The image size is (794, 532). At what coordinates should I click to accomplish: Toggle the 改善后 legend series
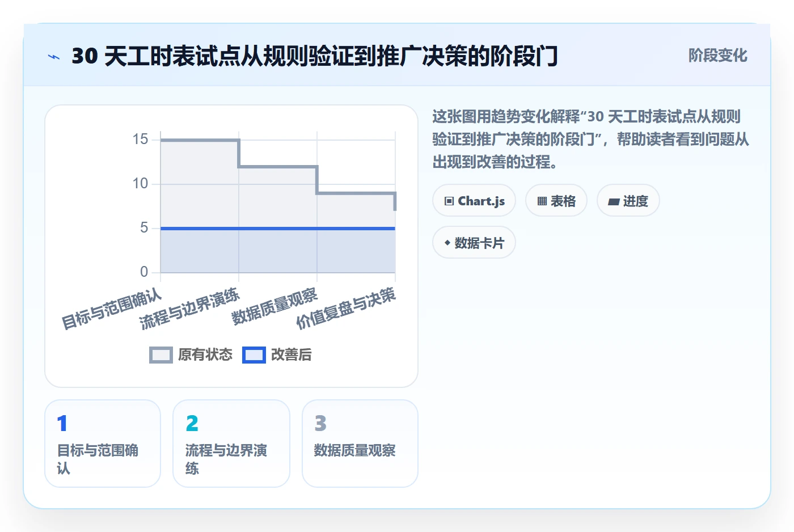point(277,355)
